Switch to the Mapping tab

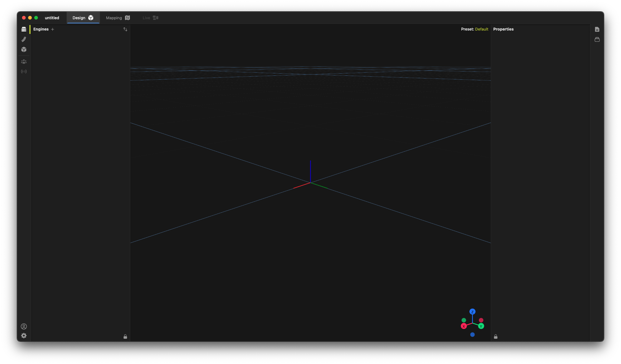pyautogui.click(x=117, y=18)
